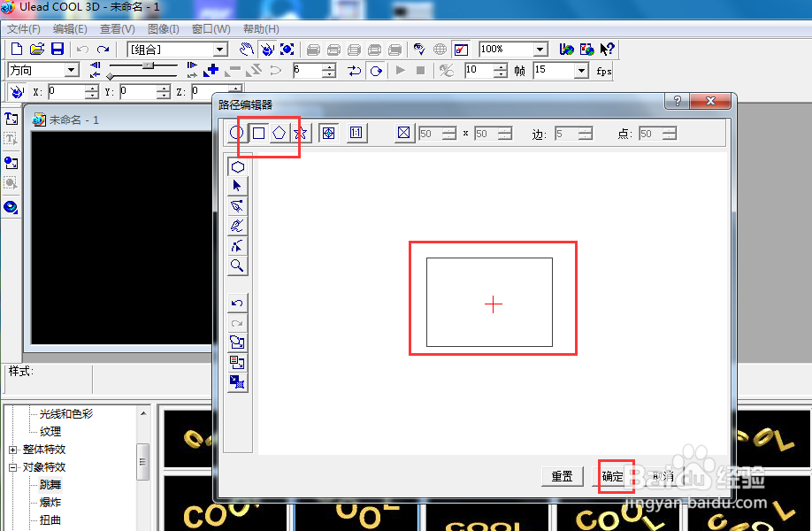Open the 文件(F) menu
Viewport: 812px width, 531px height.
click(23, 29)
